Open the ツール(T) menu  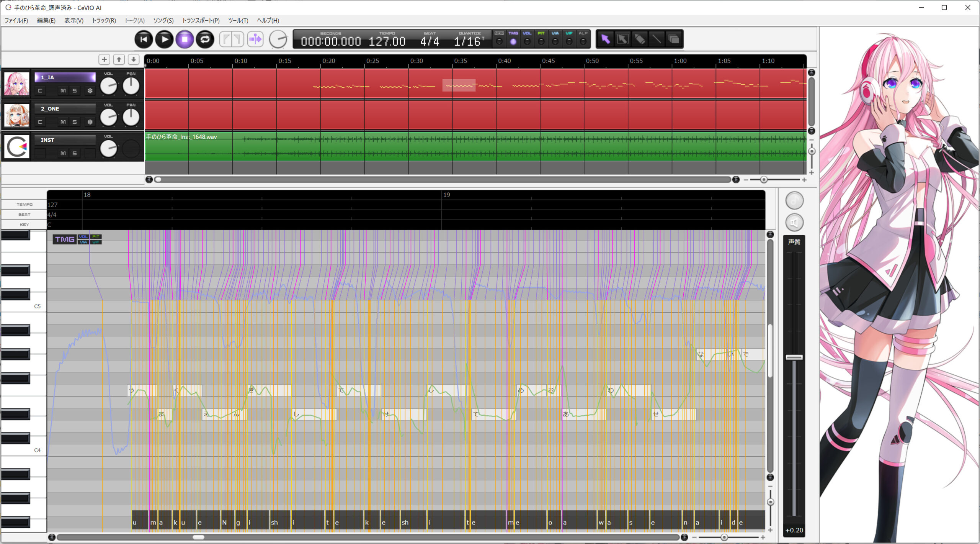tap(238, 20)
